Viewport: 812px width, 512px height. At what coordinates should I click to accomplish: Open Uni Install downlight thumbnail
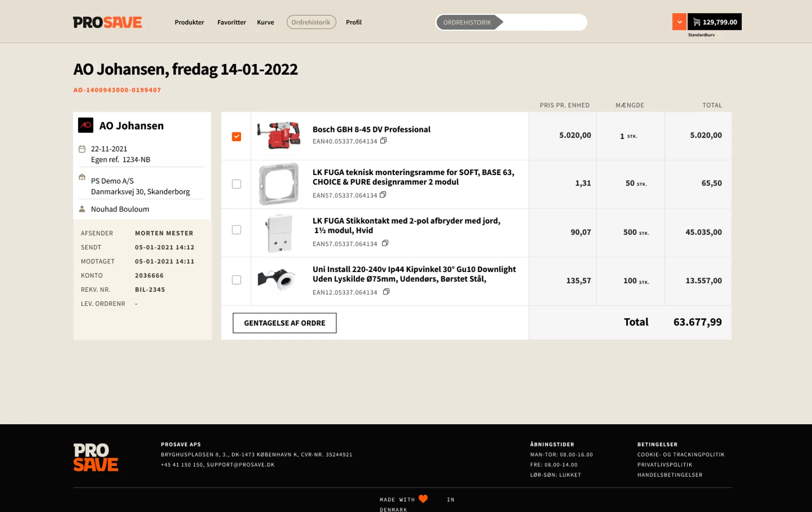pyautogui.click(x=277, y=279)
